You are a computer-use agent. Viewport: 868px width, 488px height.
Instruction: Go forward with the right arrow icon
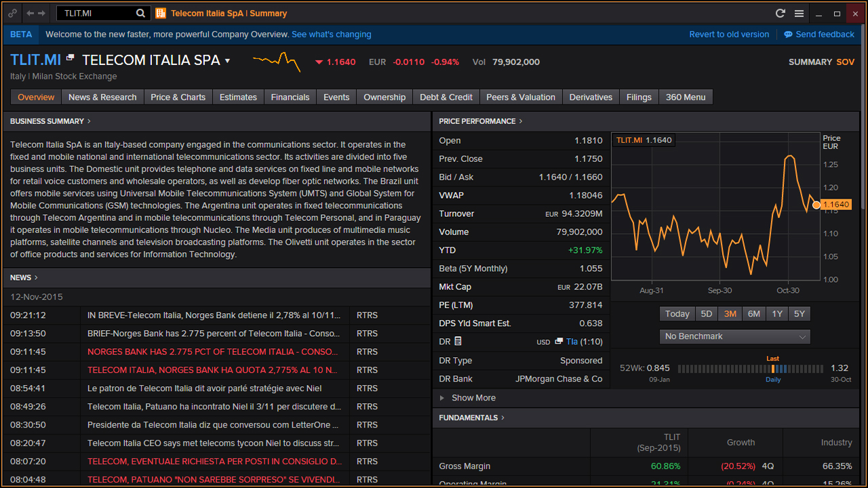click(42, 13)
